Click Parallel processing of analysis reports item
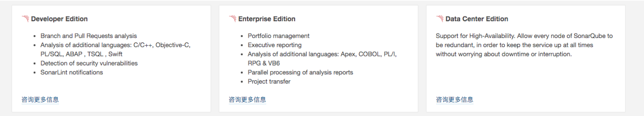Image resolution: width=644 pixels, height=116 pixels. 300,72
